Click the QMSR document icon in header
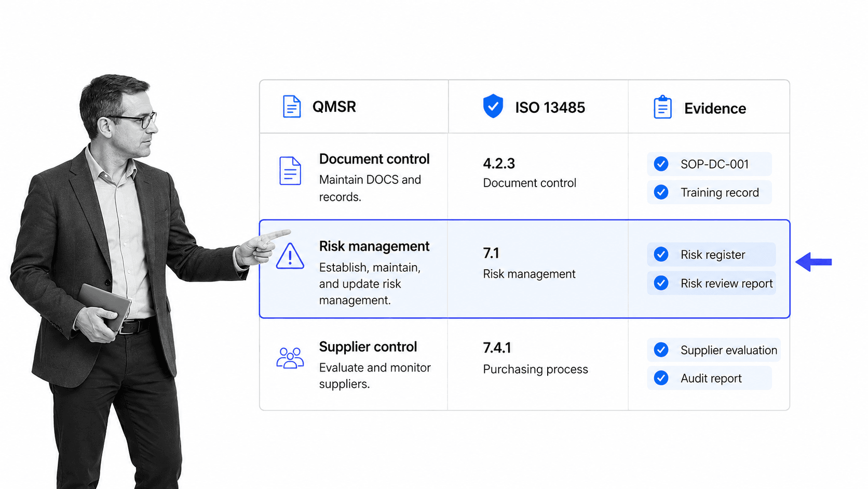868x489 pixels. (x=291, y=107)
